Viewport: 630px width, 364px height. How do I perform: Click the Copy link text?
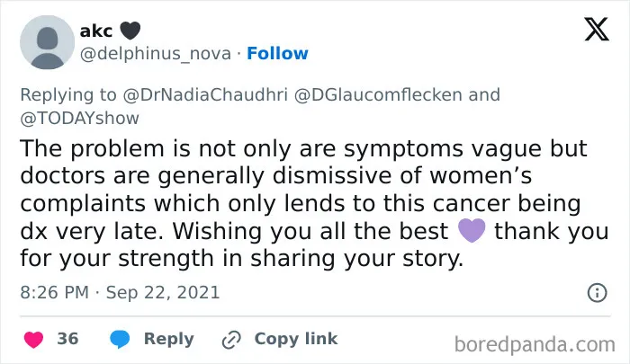click(296, 339)
